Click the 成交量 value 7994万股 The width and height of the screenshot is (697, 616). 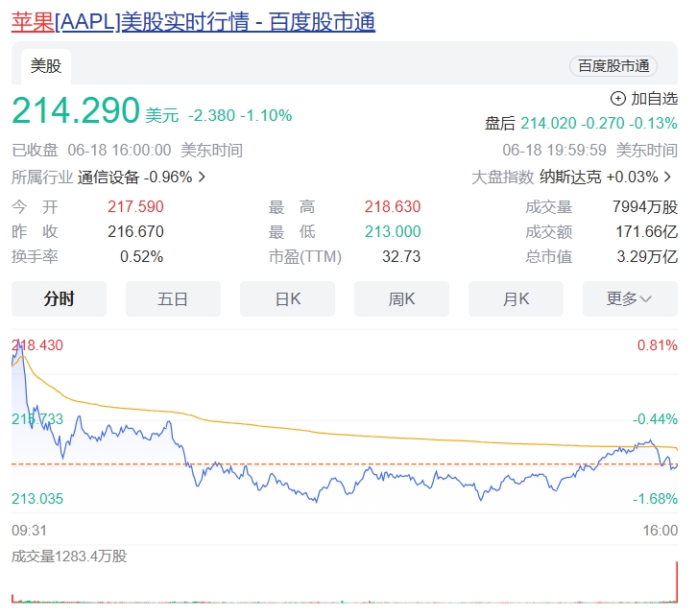(x=645, y=206)
